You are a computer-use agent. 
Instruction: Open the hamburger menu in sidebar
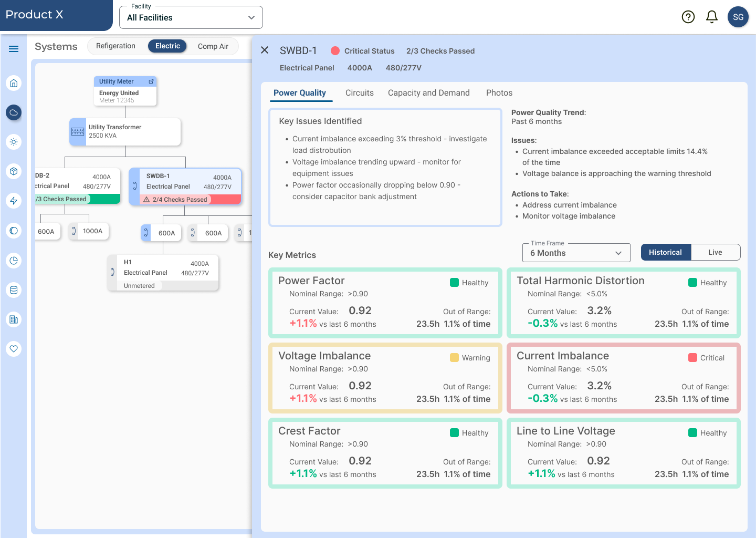14,49
